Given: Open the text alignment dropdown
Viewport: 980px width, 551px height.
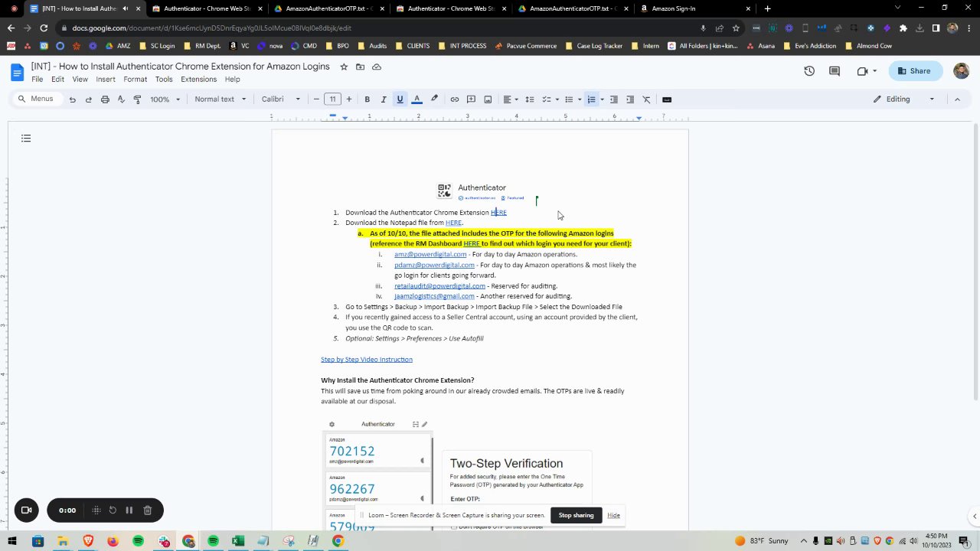Looking at the screenshot, I should tap(510, 99).
